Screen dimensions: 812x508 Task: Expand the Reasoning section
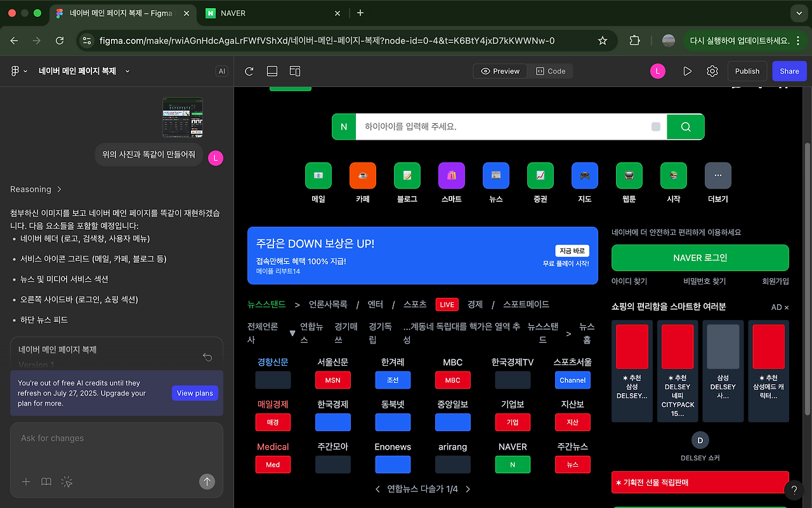tap(36, 189)
